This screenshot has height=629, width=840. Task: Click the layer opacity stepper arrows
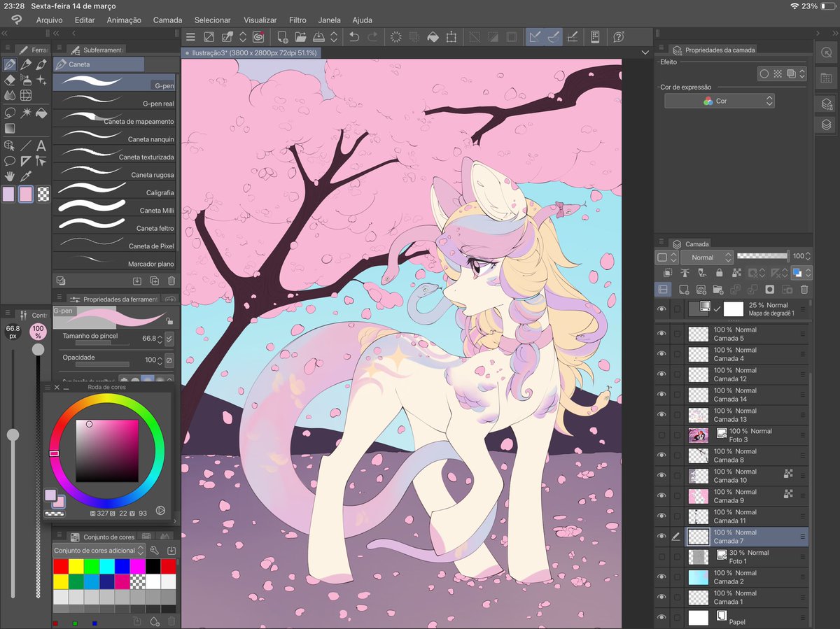click(808, 257)
